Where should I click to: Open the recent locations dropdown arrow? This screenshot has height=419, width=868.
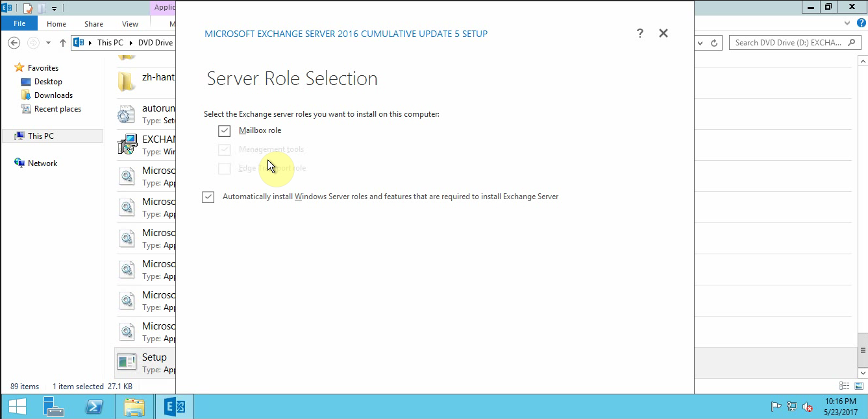[48, 43]
